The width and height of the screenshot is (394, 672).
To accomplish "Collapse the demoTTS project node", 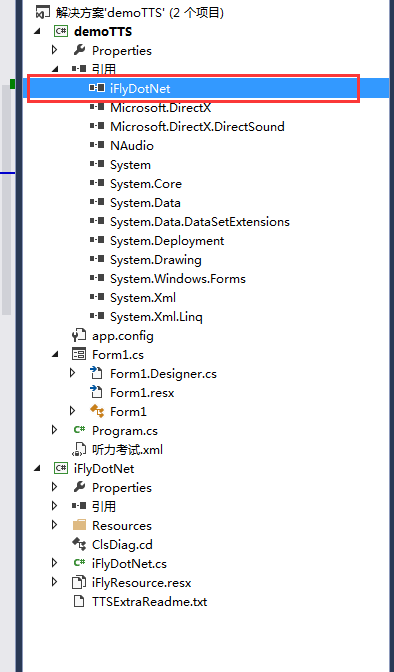I will (38, 32).
